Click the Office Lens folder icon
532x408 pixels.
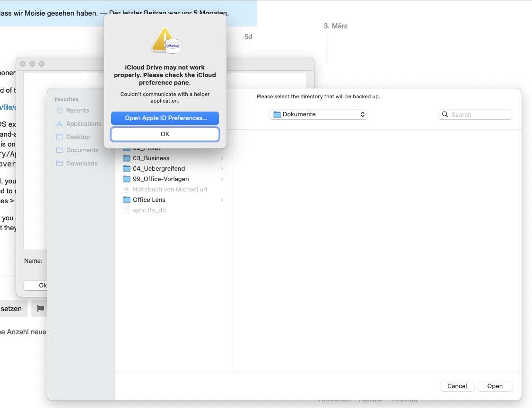127,200
